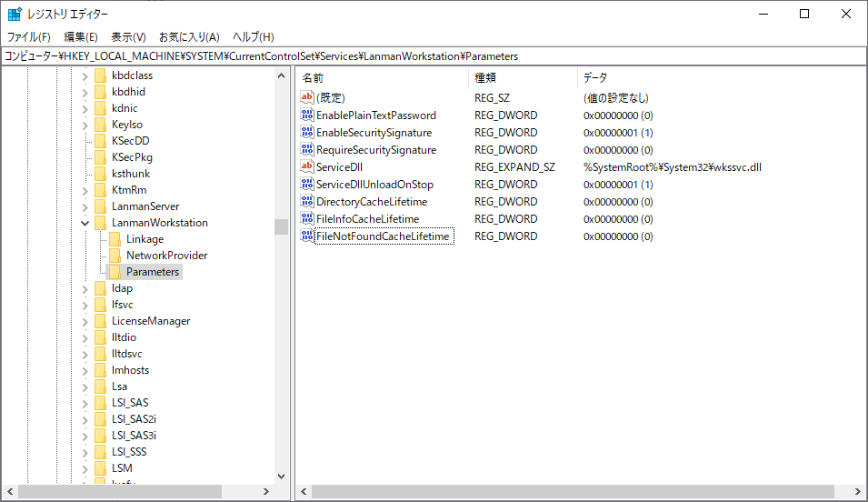Viewport: 868px width, 502px height.
Task: Expand the kbdclass tree node
Action: (85, 75)
